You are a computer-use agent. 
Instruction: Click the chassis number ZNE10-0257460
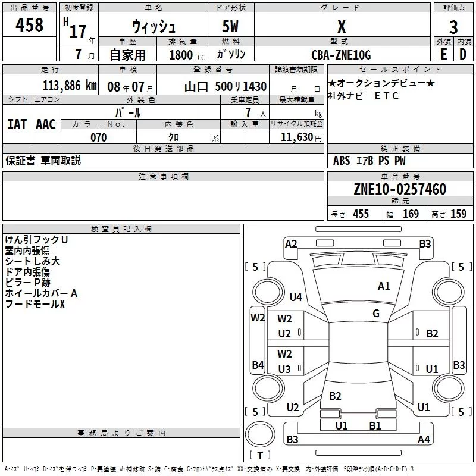pos(400,189)
